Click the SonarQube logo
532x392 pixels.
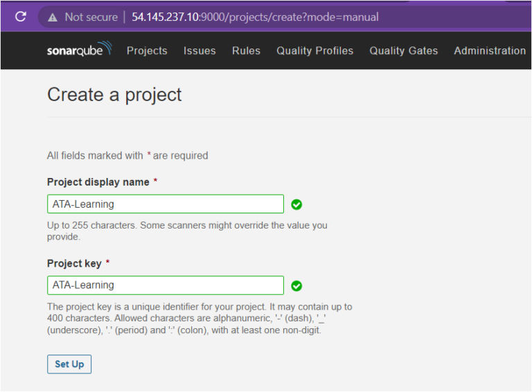tap(78, 51)
